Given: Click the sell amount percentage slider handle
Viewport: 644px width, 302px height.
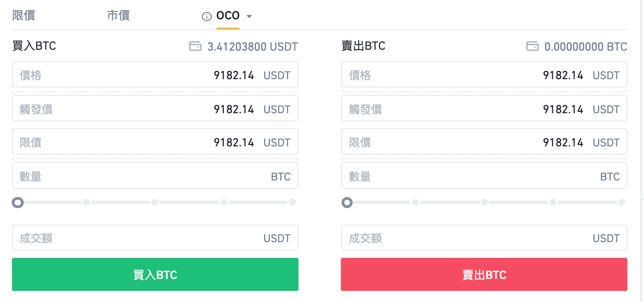Looking at the screenshot, I should click(x=347, y=202).
